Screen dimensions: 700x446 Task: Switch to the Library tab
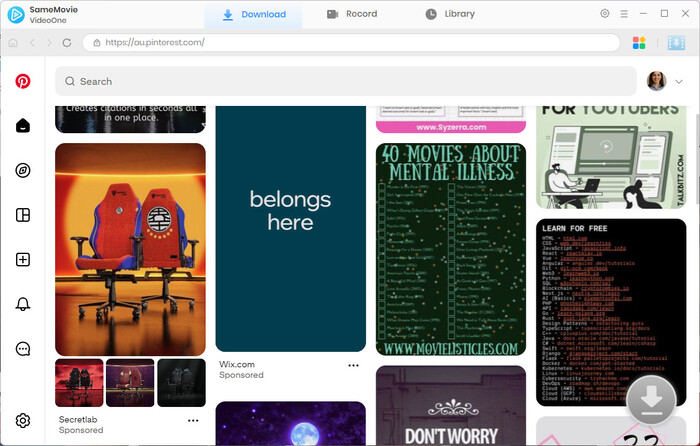click(x=450, y=14)
